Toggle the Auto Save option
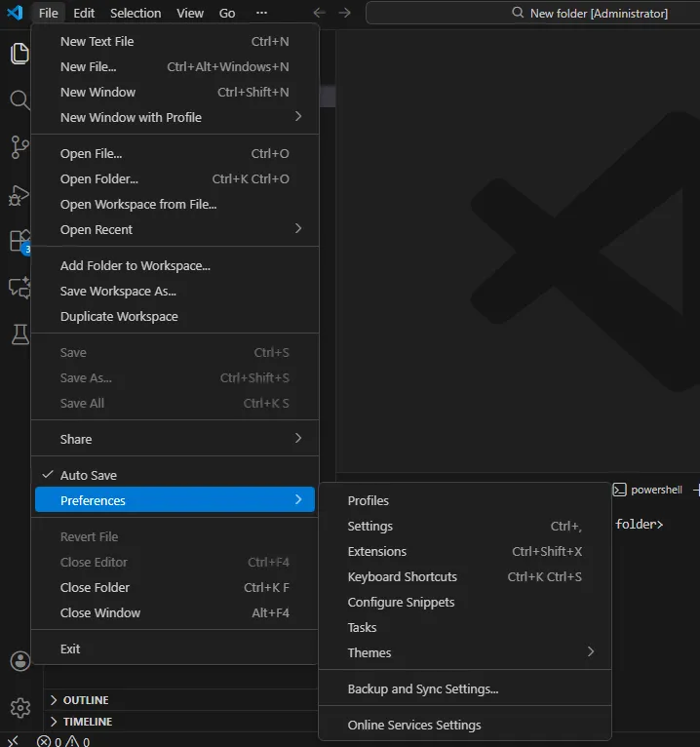This screenshot has width=700, height=747. pyautogui.click(x=175, y=475)
